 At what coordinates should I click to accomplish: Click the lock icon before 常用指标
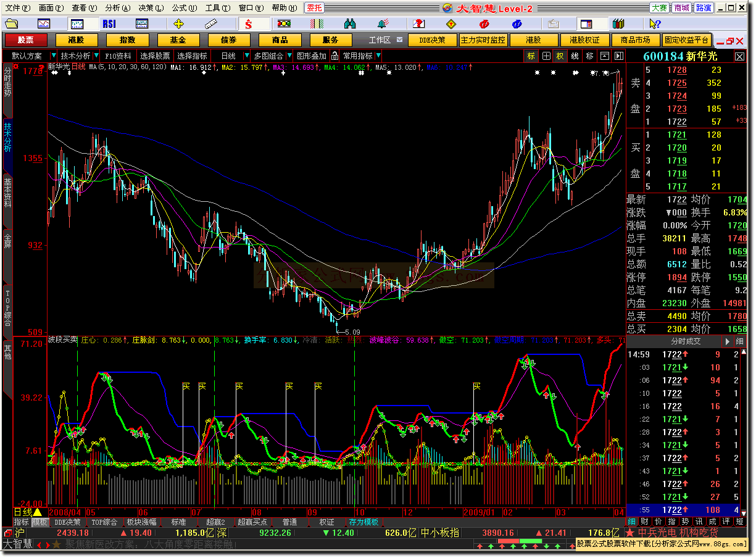(x=334, y=56)
